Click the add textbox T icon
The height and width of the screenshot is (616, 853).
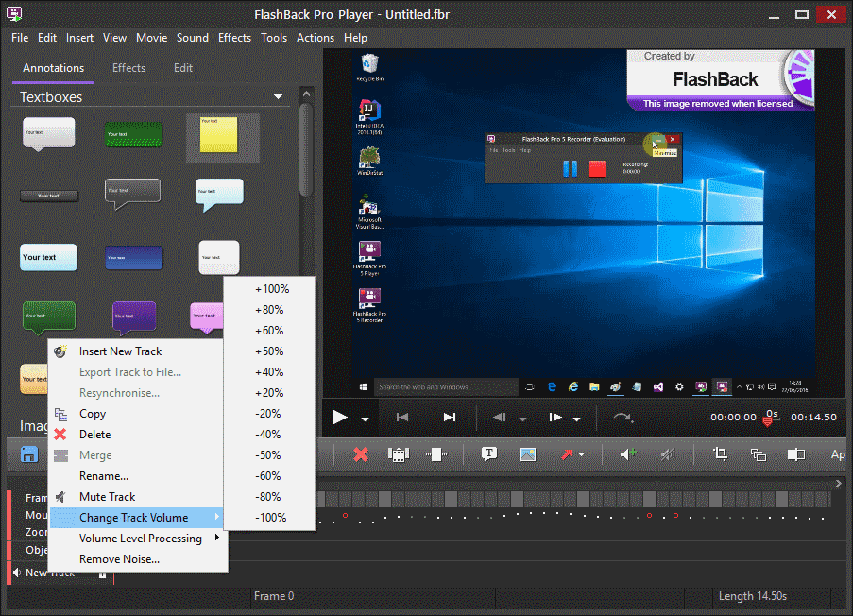click(x=489, y=453)
